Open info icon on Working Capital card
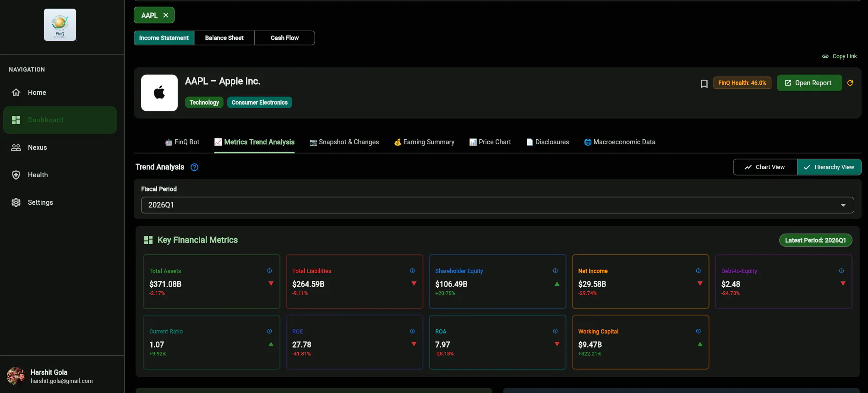 698,331
